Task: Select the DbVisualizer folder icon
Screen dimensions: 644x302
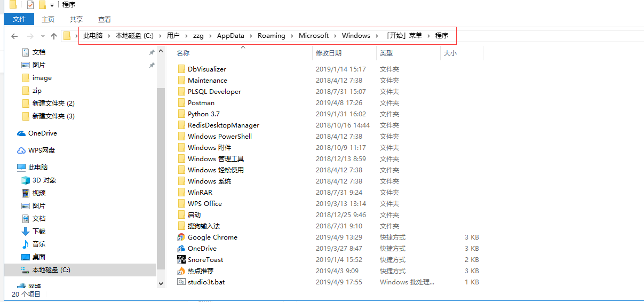Action: (x=181, y=69)
